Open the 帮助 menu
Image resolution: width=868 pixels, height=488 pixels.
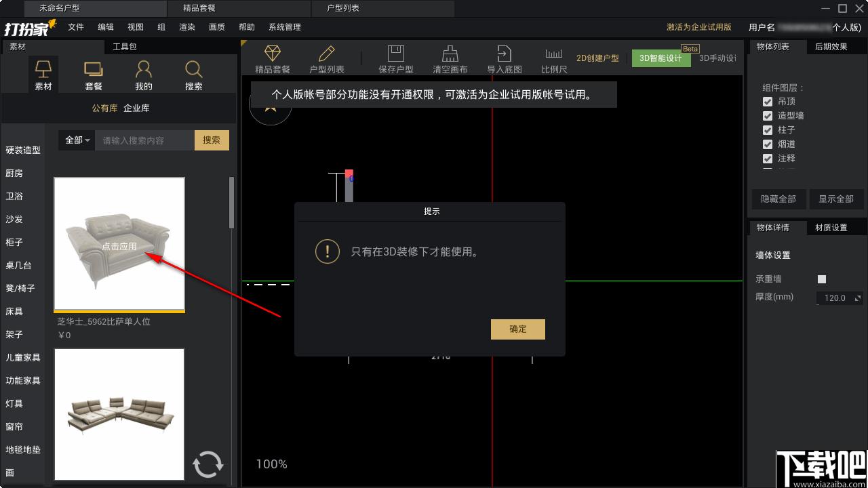click(x=247, y=27)
